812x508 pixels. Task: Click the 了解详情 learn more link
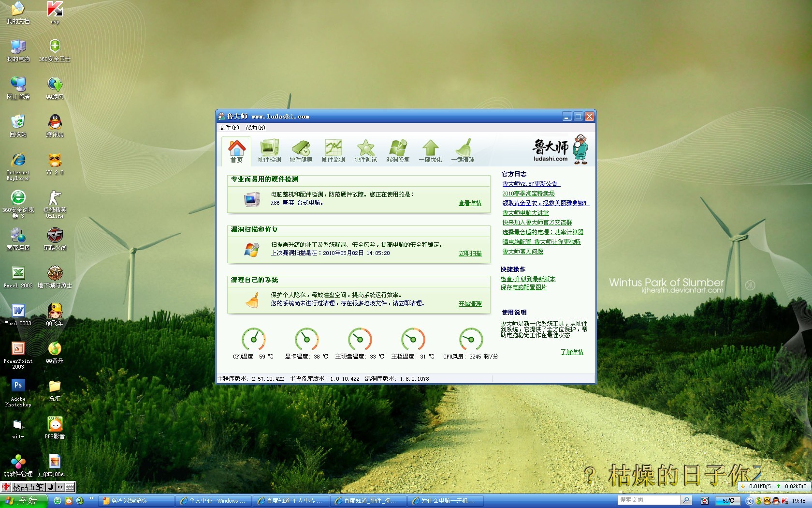coord(572,352)
